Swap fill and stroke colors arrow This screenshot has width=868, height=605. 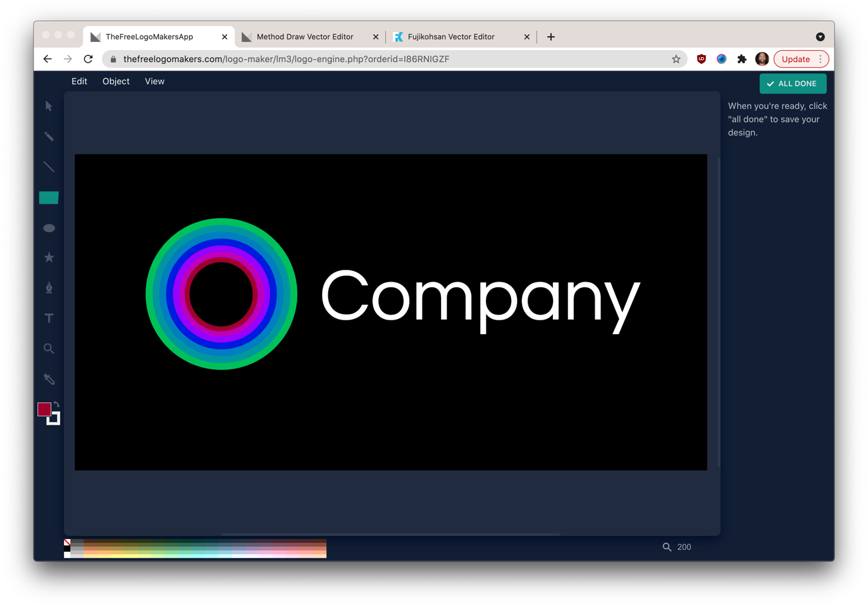tap(57, 404)
